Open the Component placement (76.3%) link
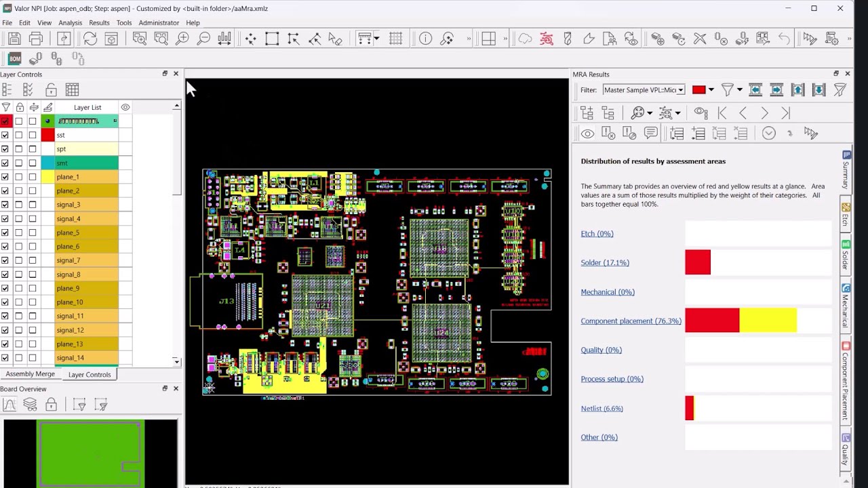This screenshot has width=868, height=488. coord(631,321)
